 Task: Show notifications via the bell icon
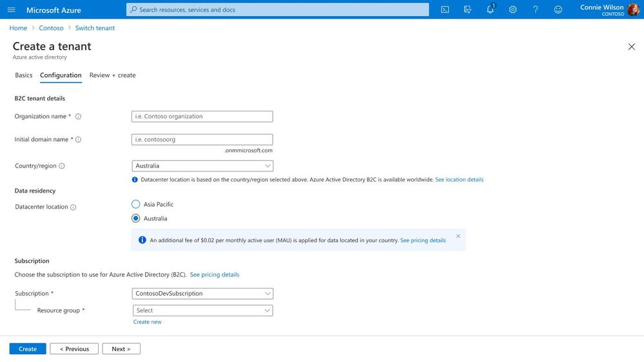pyautogui.click(x=491, y=10)
